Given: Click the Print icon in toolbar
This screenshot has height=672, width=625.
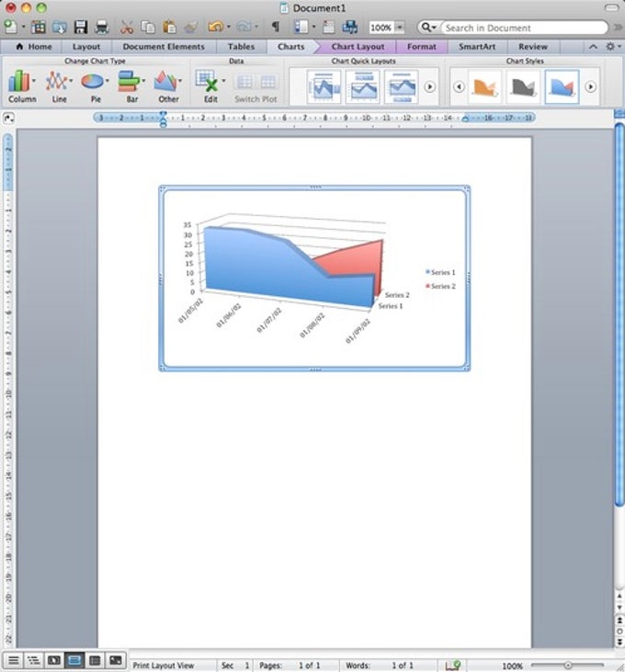Looking at the screenshot, I should [102, 28].
